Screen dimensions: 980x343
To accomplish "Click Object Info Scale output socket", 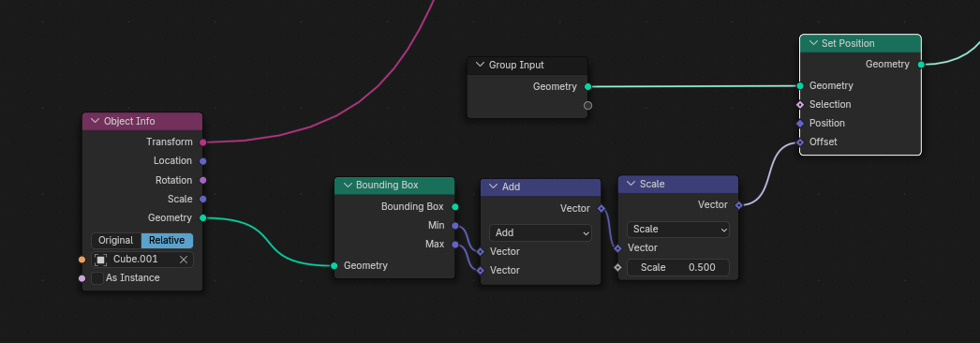I will [x=203, y=200].
